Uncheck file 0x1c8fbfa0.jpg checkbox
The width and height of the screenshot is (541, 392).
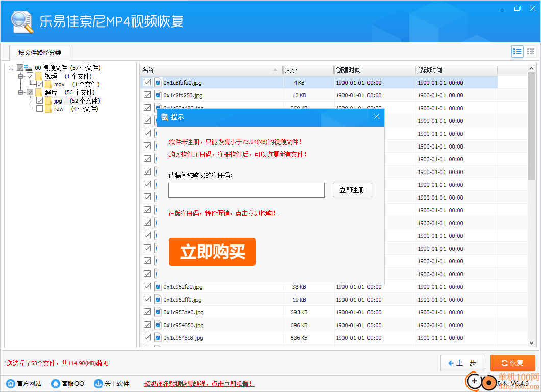147,83
